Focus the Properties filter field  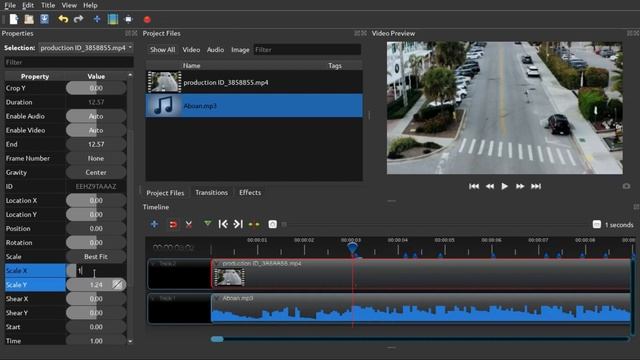tap(69, 62)
